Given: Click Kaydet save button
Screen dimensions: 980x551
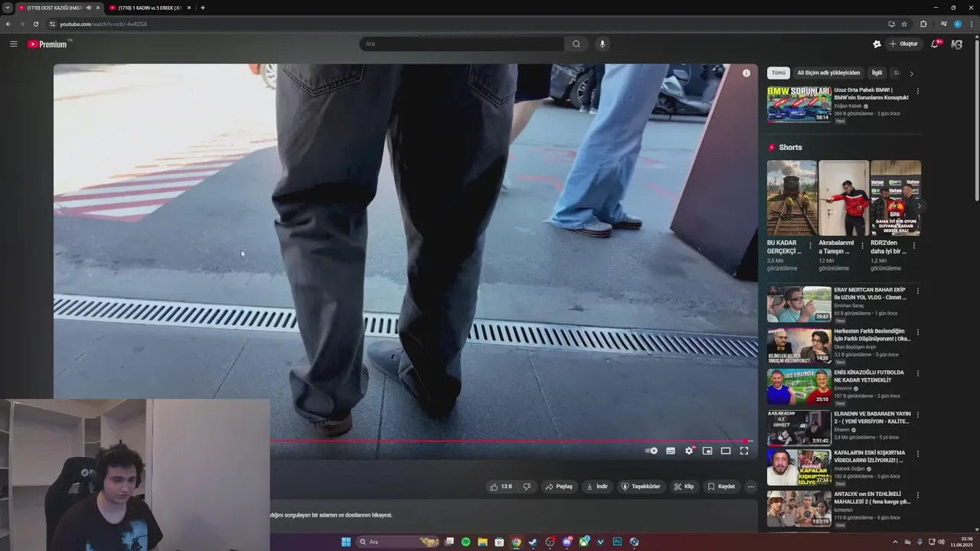Looking at the screenshot, I should pyautogui.click(x=721, y=487).
